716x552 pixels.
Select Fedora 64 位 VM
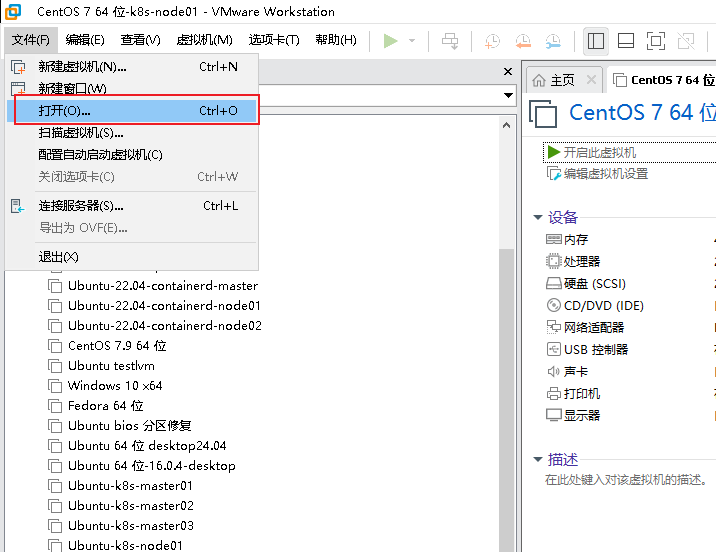(96, 406)
